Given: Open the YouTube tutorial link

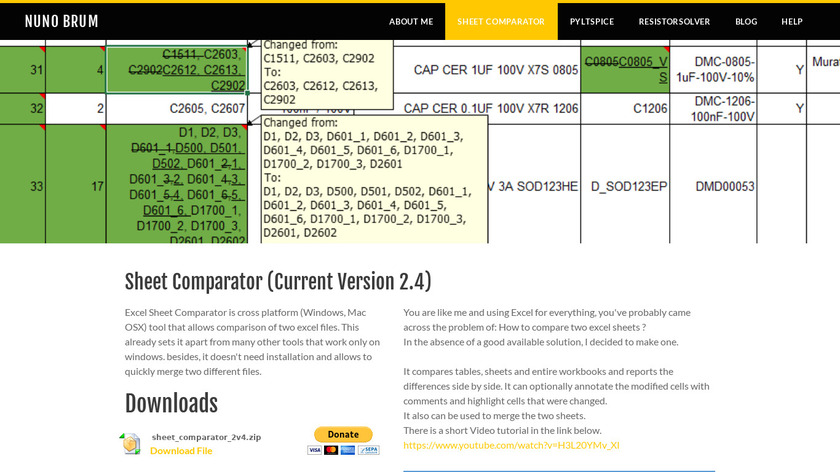Looking at the screenshot, I should (511, 445).
